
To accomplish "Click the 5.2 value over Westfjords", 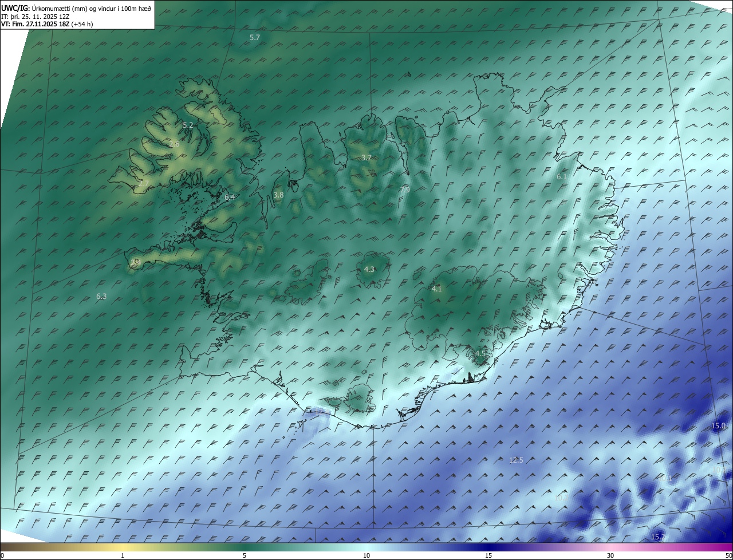I will tap(188, 125).
